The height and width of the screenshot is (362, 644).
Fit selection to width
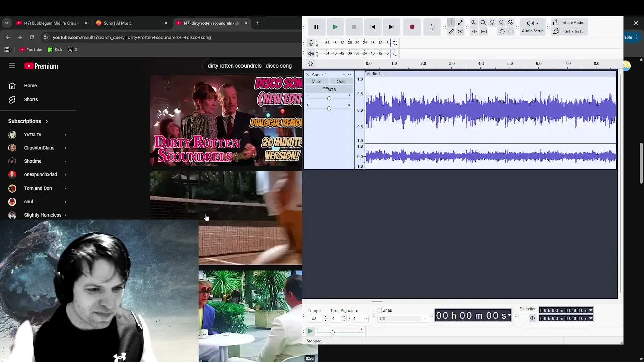point(492,23)
